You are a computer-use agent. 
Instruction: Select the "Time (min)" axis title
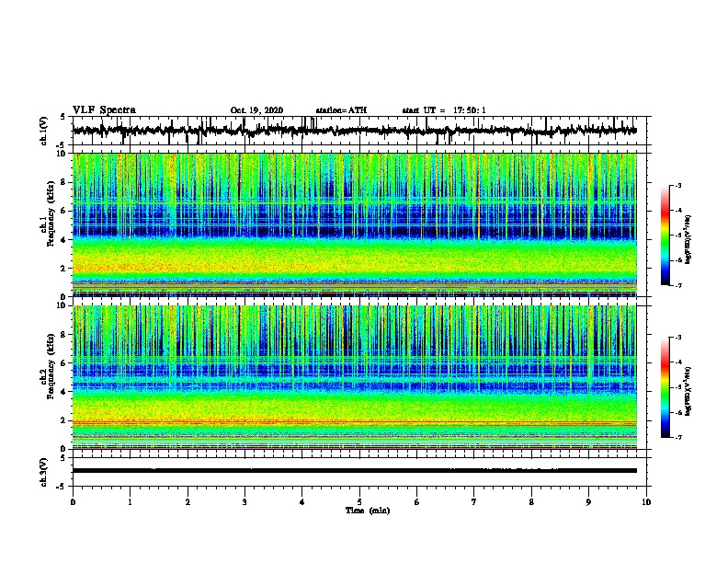(368, 511)
